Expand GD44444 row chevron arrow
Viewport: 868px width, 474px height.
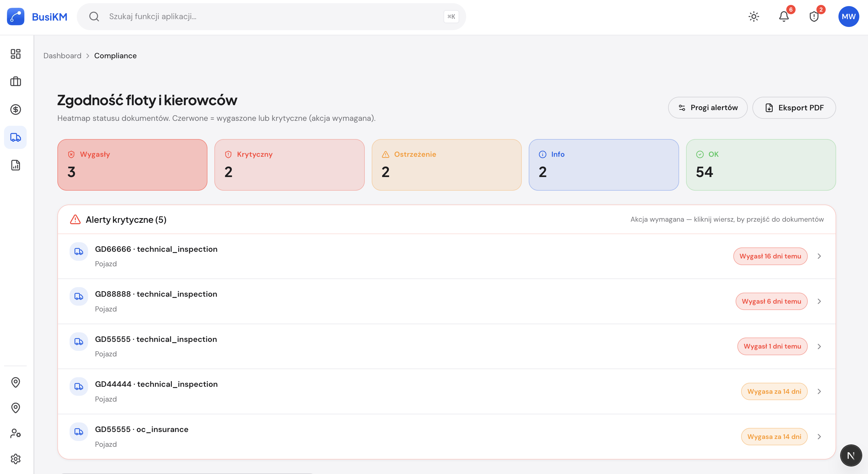(x=819, y=391)
